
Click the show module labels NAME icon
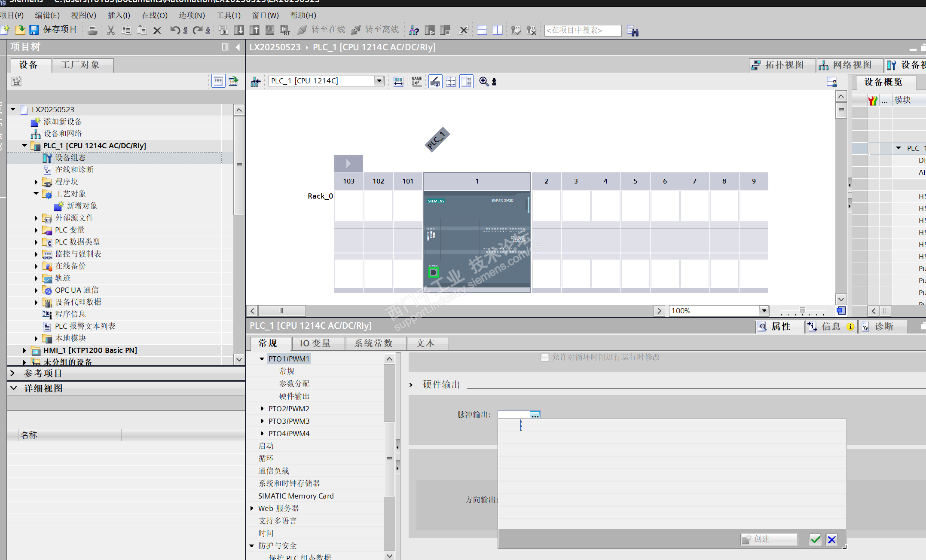(x=416, y=81)
